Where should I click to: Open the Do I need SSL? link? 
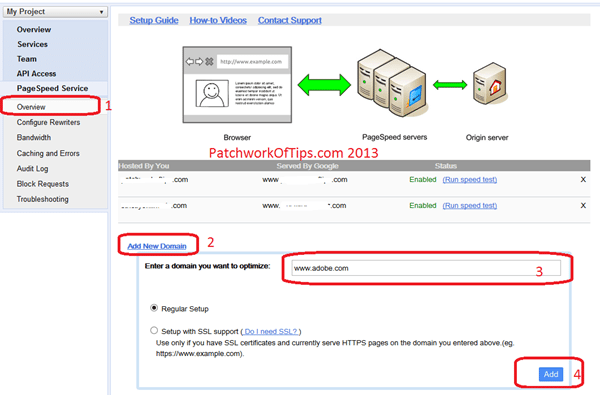(271, 331)
